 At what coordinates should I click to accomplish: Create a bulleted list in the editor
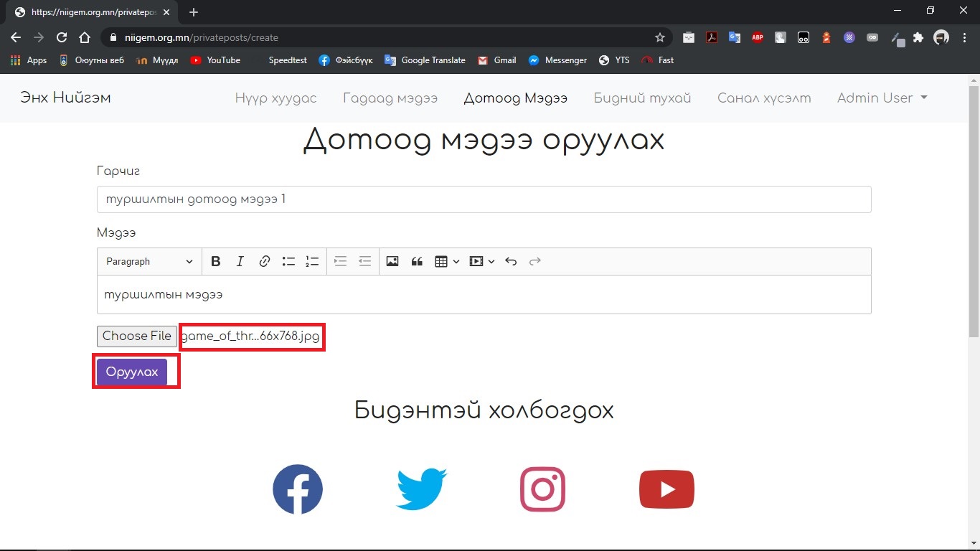coord(288,262)
